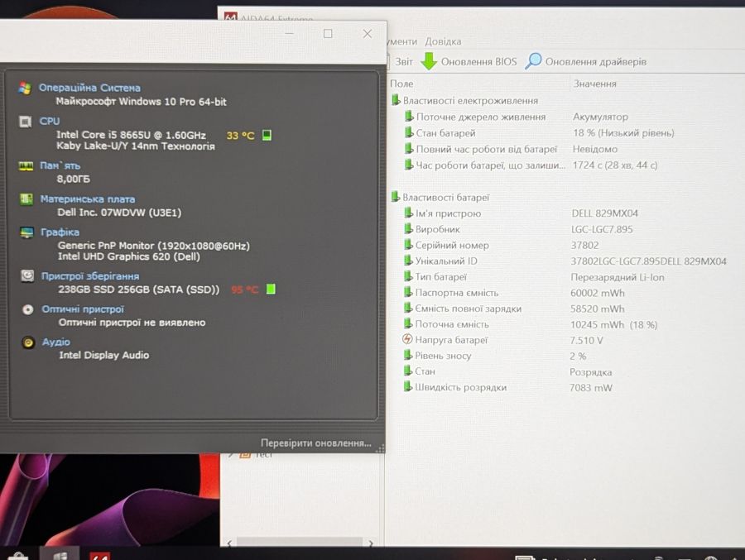Open the Материнська плата section link
Image resolution: width=745 pixels, height=560 pixels.
88,199
